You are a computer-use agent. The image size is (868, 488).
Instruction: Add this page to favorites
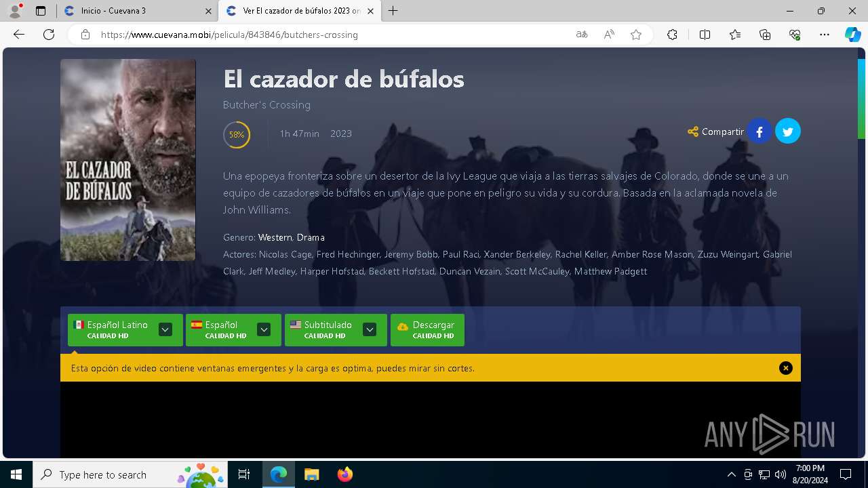click(x=636, y=35)
